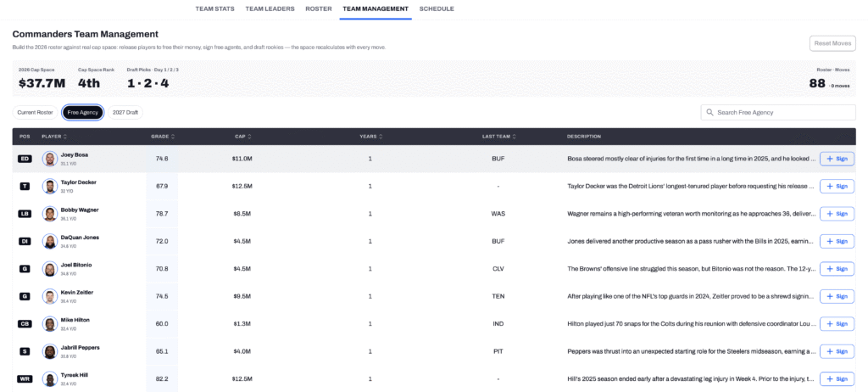Image resolution: width=868 pixels, height=392 pixels.
Task: Open Taylor Decker player name
Action: click(x=79, y=182)
